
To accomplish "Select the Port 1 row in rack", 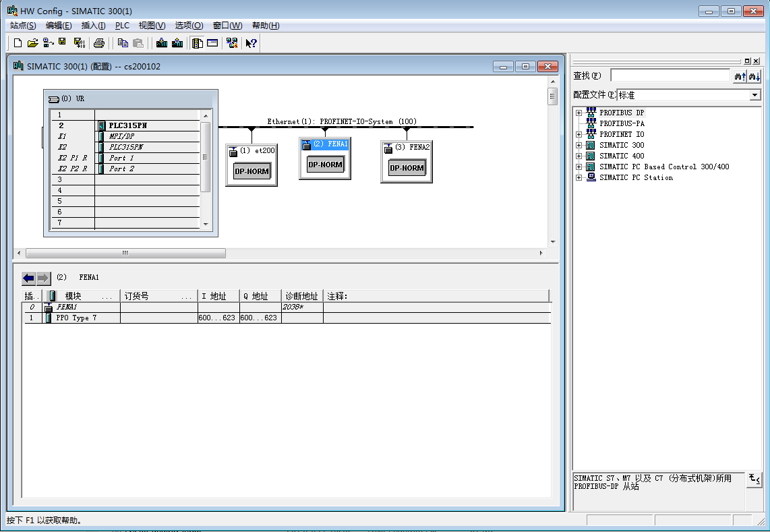I will tap(125, 158).
